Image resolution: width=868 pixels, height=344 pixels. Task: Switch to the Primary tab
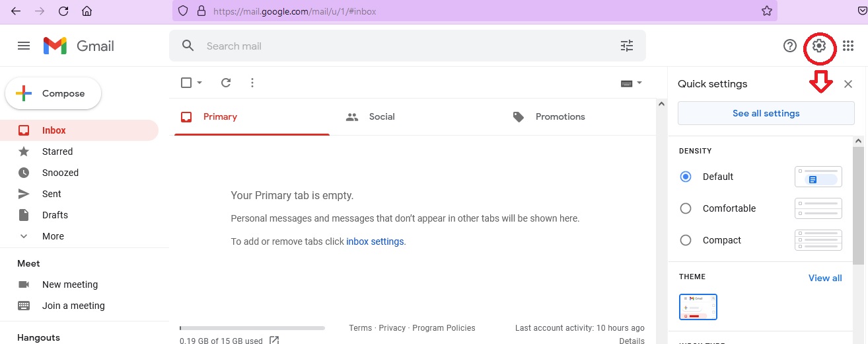point(252,116)
